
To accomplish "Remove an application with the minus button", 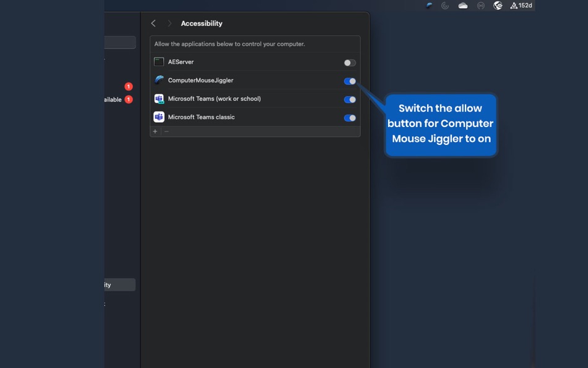I will pyautogui.click(x=166, y=131).
